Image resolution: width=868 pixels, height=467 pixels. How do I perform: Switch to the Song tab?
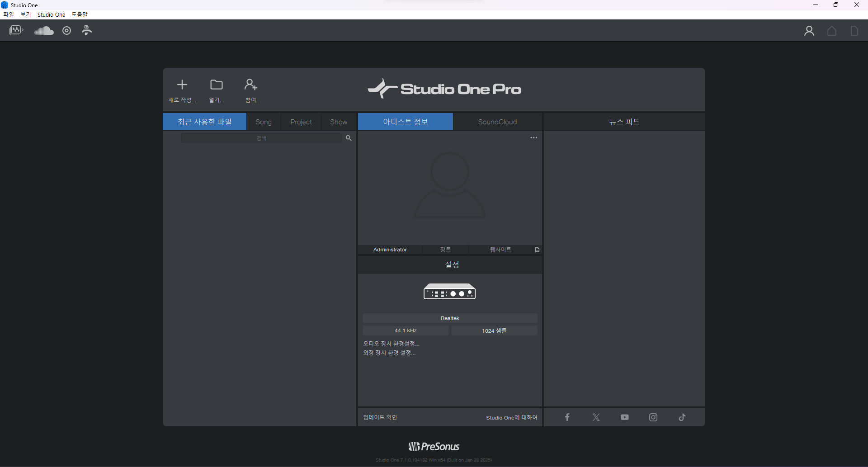pos(264,122)
